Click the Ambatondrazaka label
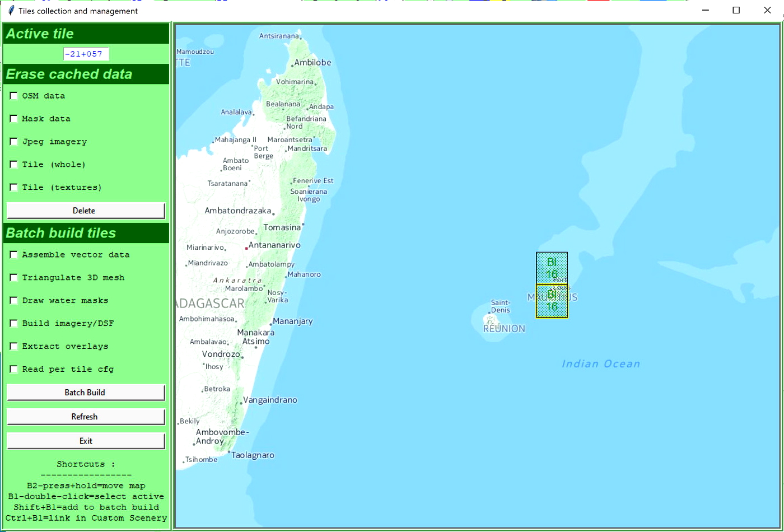Viewport: 784px width, 532px height. click(238, 211)
